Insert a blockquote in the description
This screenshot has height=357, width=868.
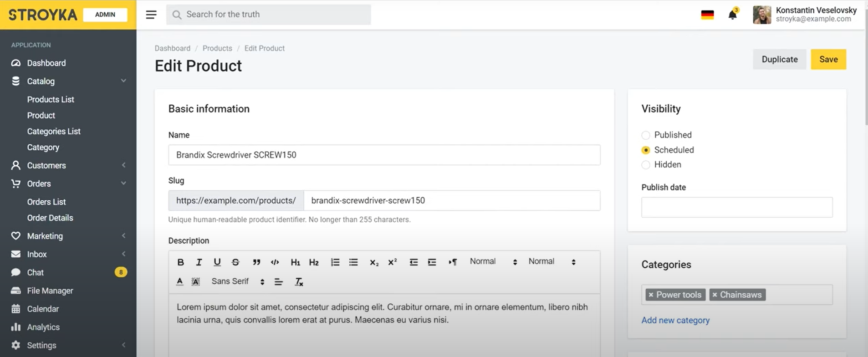tap(256, 262)
